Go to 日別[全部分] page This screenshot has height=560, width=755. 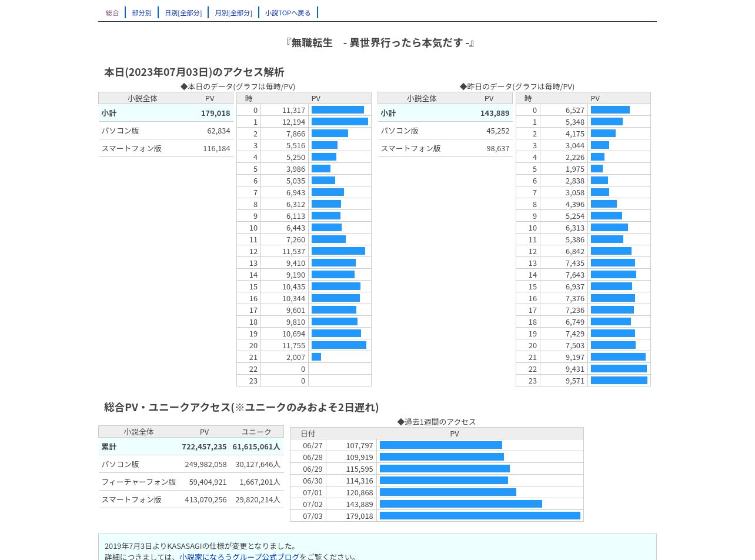click(x=183, y=13)
